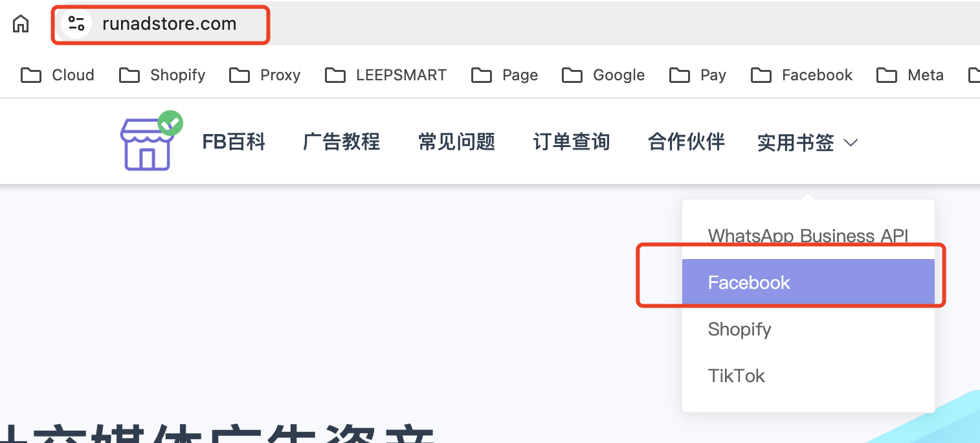Open the Pay bookmarks folder

(698, 75)
